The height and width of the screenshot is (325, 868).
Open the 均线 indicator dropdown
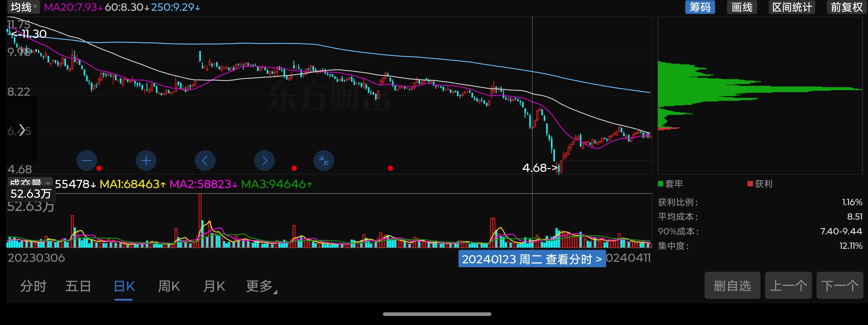23,7
